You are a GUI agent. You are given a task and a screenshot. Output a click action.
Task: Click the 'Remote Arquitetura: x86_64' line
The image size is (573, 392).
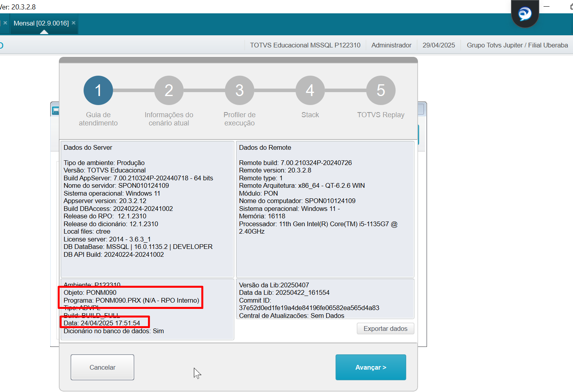pos(302,185)
